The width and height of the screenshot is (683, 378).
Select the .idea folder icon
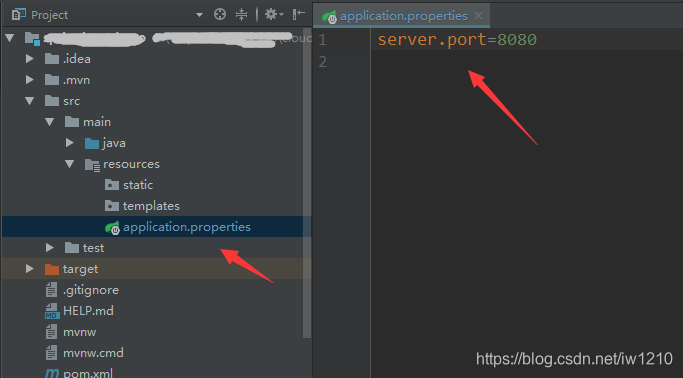(x=52, y=58)
